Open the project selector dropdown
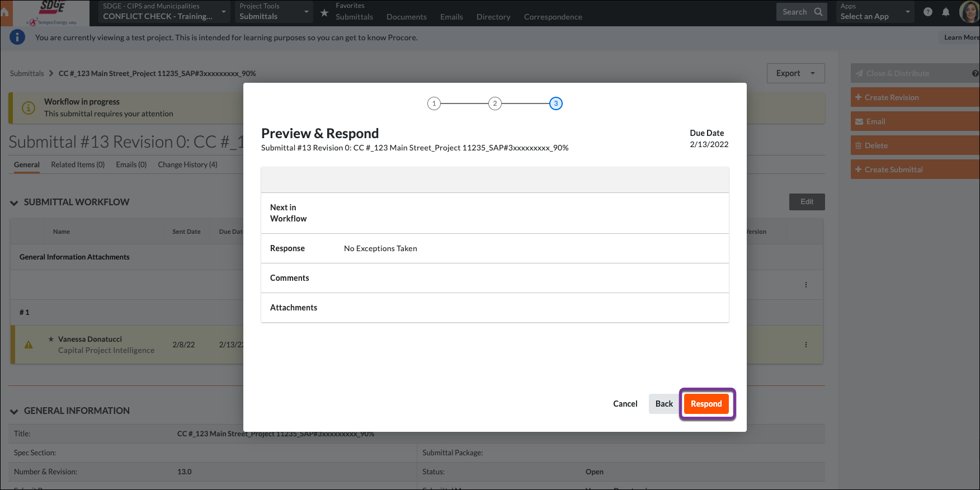 click(x=163, y=12)
